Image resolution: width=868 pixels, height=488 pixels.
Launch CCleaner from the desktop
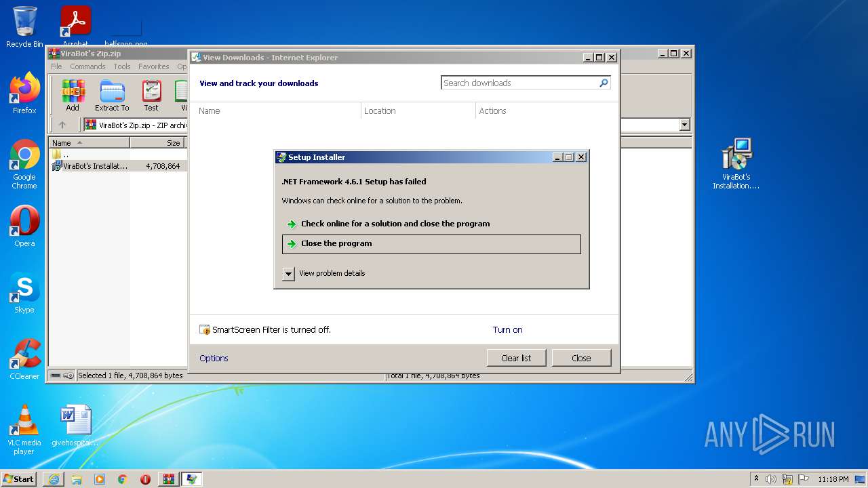(24, 359)
